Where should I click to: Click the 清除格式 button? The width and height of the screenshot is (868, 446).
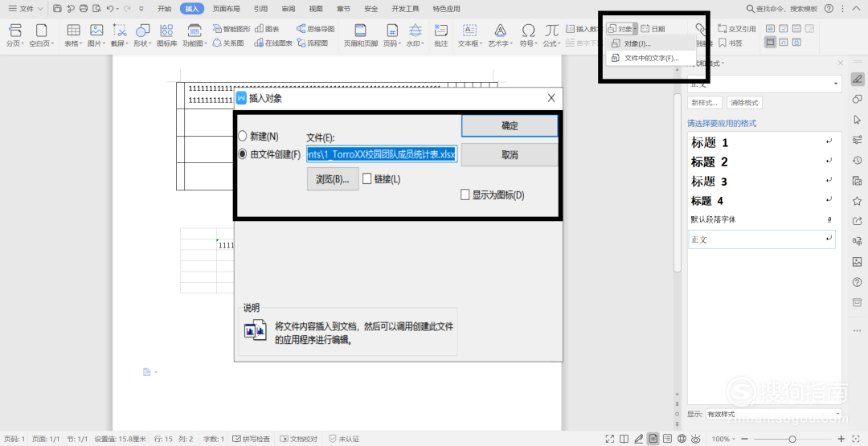point(744,102)
